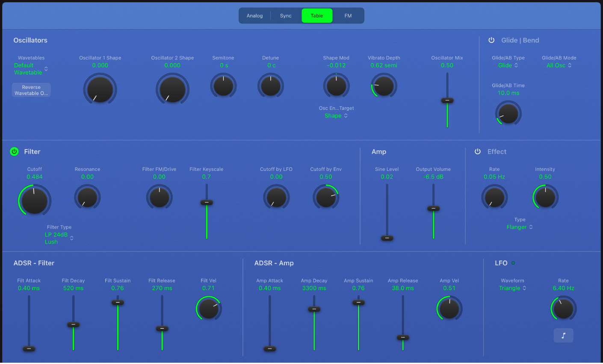Disable the Filter power button
Screen dimensions: 603x364
pos(15,152)
